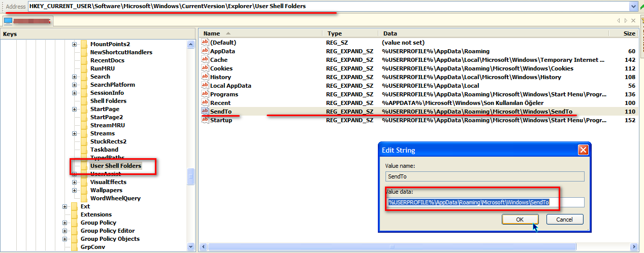Viewport: 644px width, 253px height.
Task: Click the Startup value icon
Action: coord(205,120)
